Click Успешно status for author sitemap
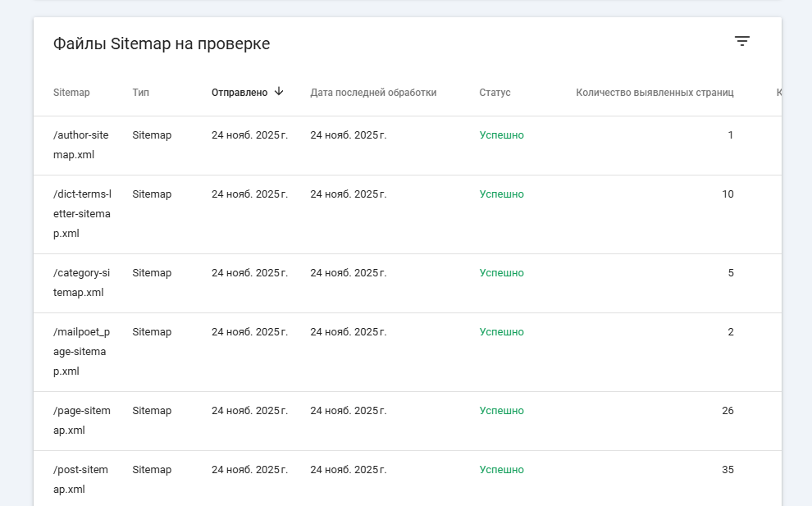Screen dimensions: 812x506 [x=501, y=135]
